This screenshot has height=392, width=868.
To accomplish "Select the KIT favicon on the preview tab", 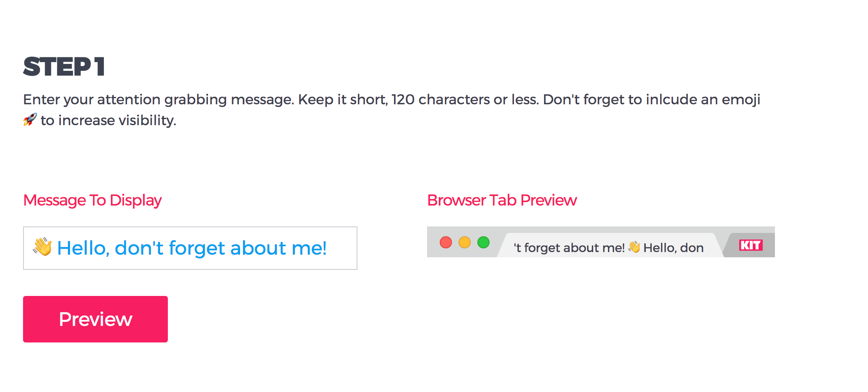I will (x=750, y=245).
